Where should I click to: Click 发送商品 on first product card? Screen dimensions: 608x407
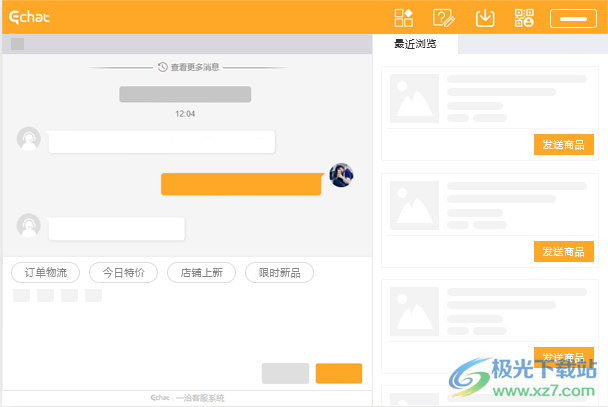pos(563,145)
